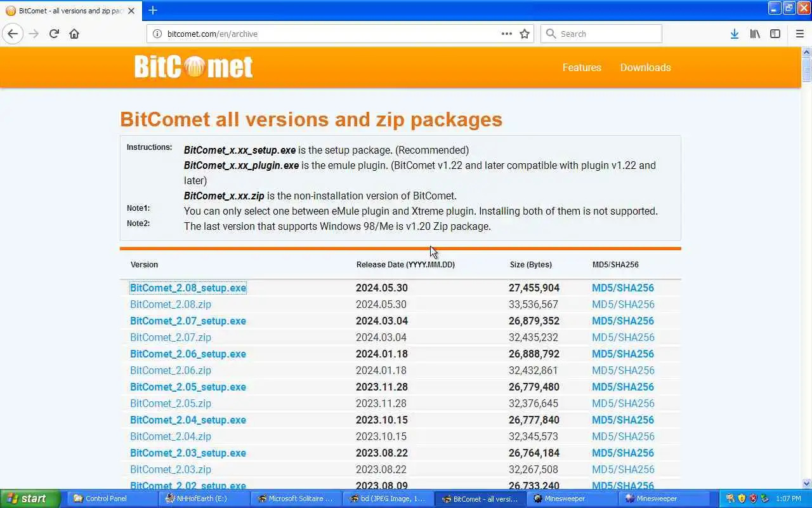Toggle the sidebar icon in toolbar

pos(775,34)
